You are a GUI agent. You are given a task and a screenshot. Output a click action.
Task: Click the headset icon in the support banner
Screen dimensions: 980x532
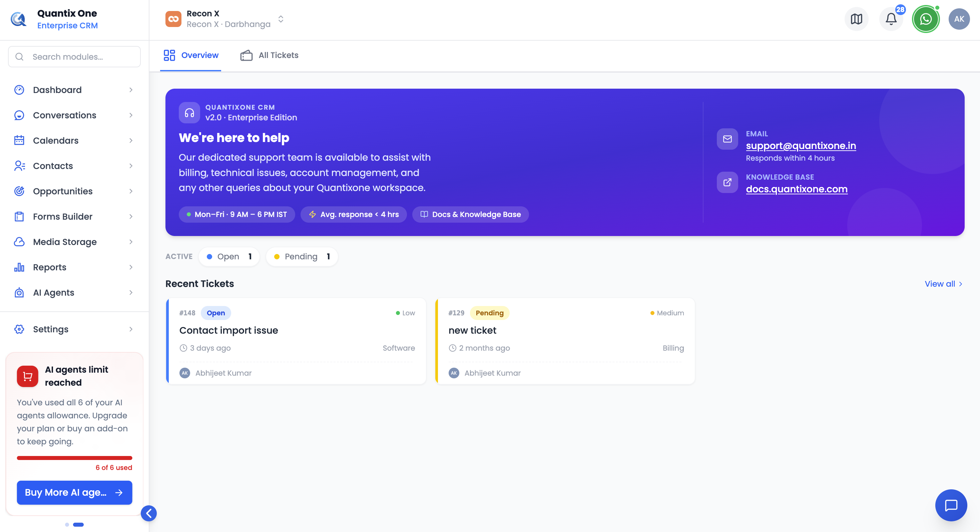[x=189, y=113]
